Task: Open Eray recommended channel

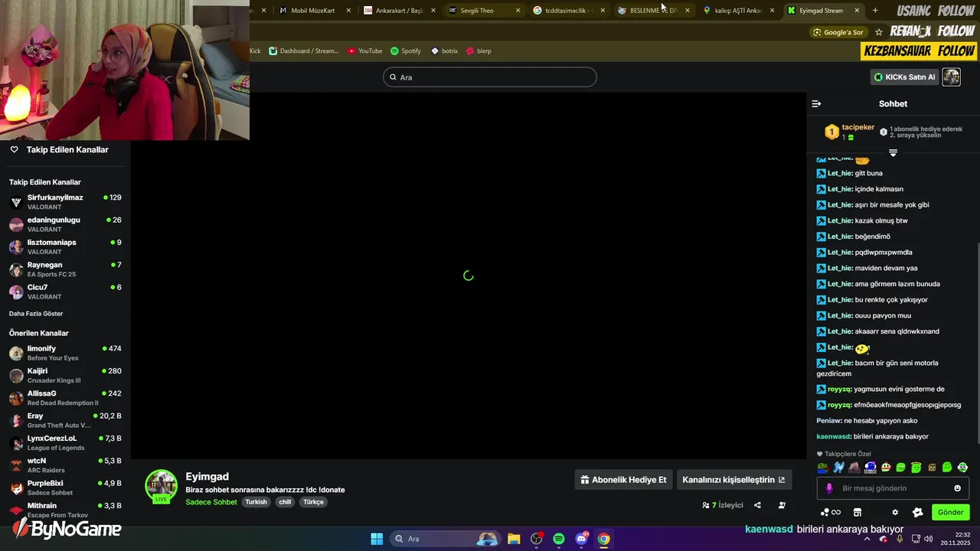Action: click(x=65, y=420)
